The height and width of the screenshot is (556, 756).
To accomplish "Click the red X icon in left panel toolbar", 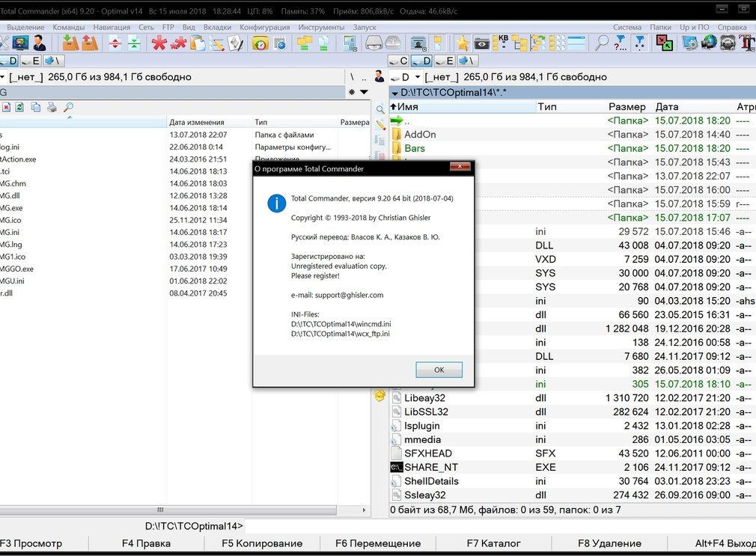I will (x=6, y=107).
